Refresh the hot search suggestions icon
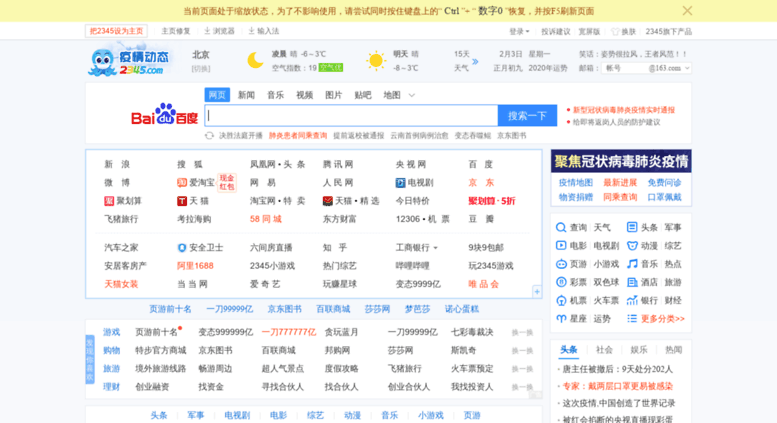 point(209,136)
